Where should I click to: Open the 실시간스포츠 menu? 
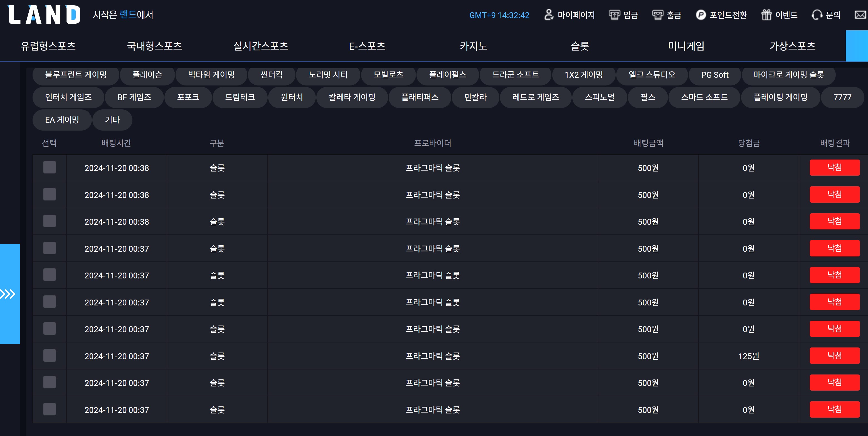261,46
